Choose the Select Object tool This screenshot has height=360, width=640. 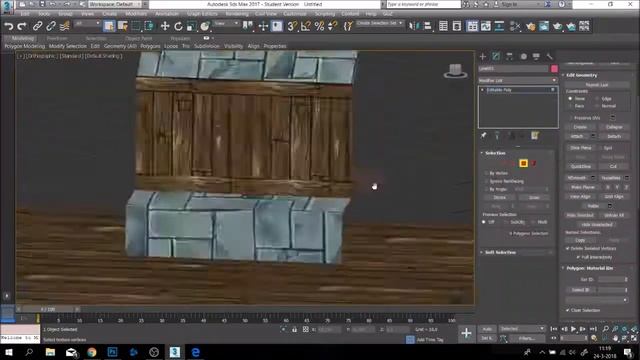tap(109, 26)
